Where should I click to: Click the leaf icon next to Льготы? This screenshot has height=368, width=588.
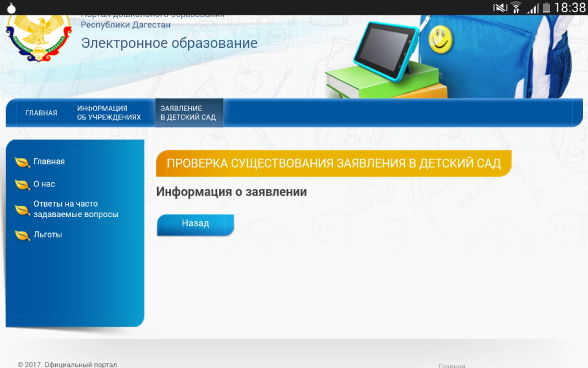tap(23, 236)
